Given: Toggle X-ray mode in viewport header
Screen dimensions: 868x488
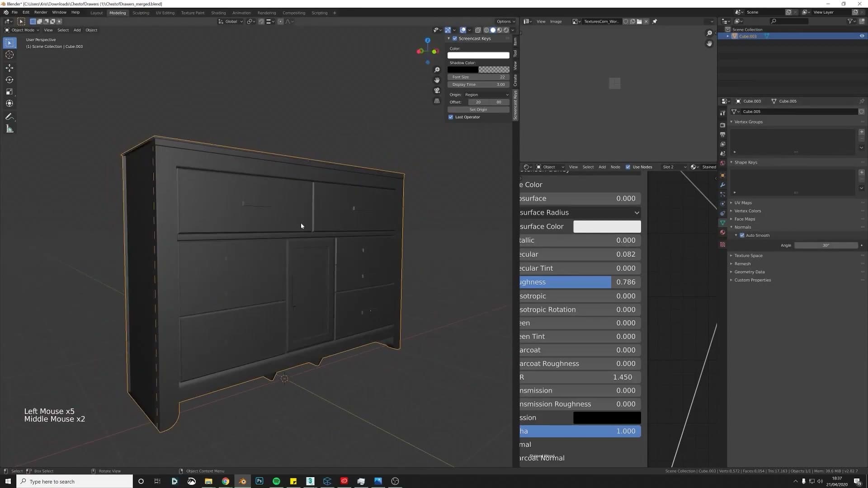Looking at the screenshot, I should (x=478, y=30).
